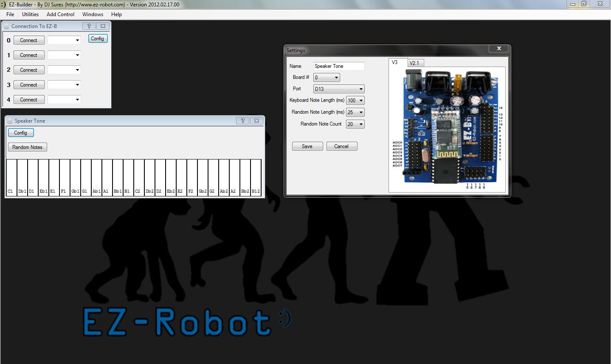Play the last piano key labeled B12
The image size is (611, 364).
pos(256,177)
